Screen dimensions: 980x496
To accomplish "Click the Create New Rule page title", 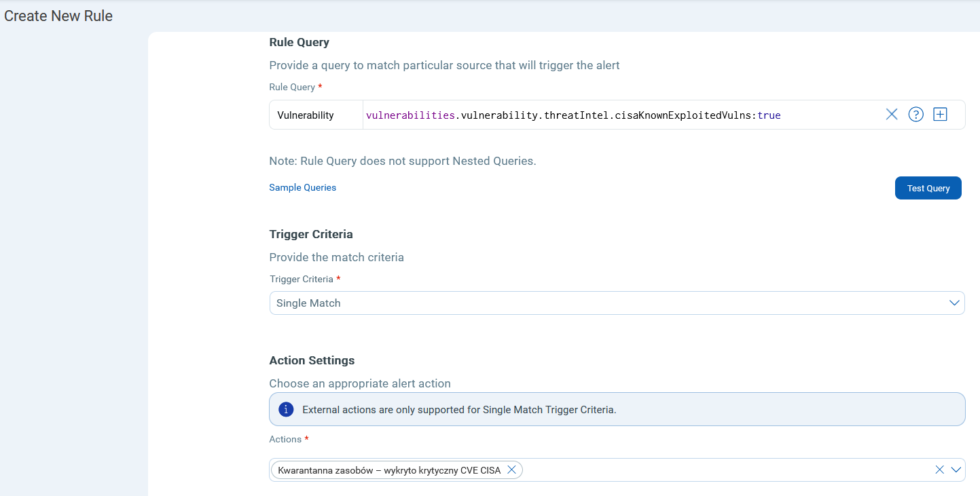I will click(x=58, y=16).
